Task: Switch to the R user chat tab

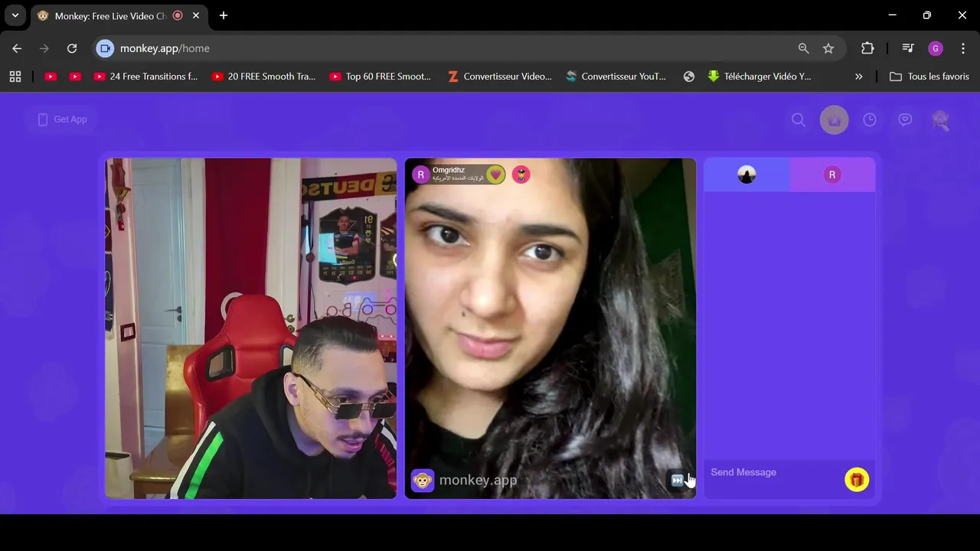Action: [x=832, y=174]
